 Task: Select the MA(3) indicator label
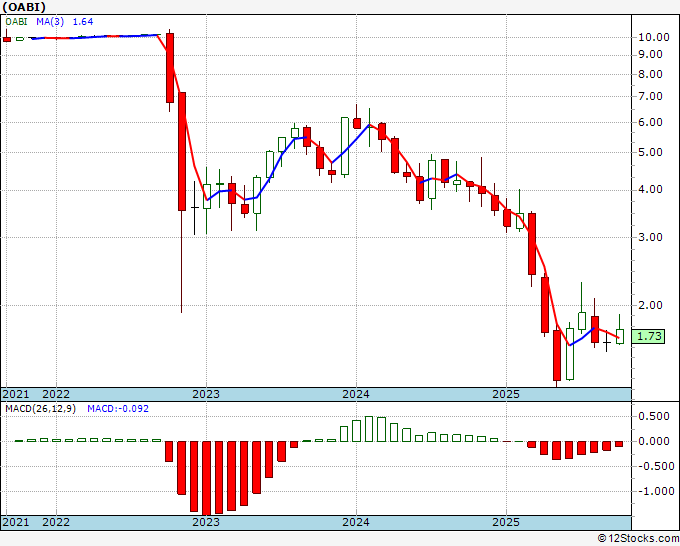pyautogui.click(x=50, y=22)
